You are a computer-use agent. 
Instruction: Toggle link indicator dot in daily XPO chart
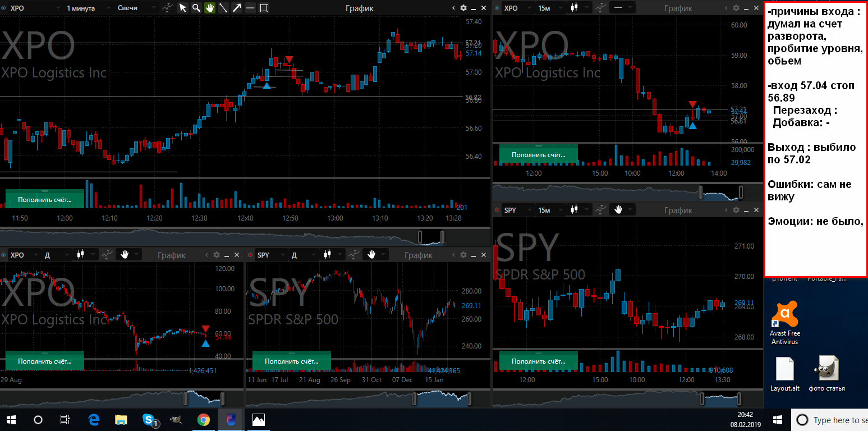[x=3, y=255]
